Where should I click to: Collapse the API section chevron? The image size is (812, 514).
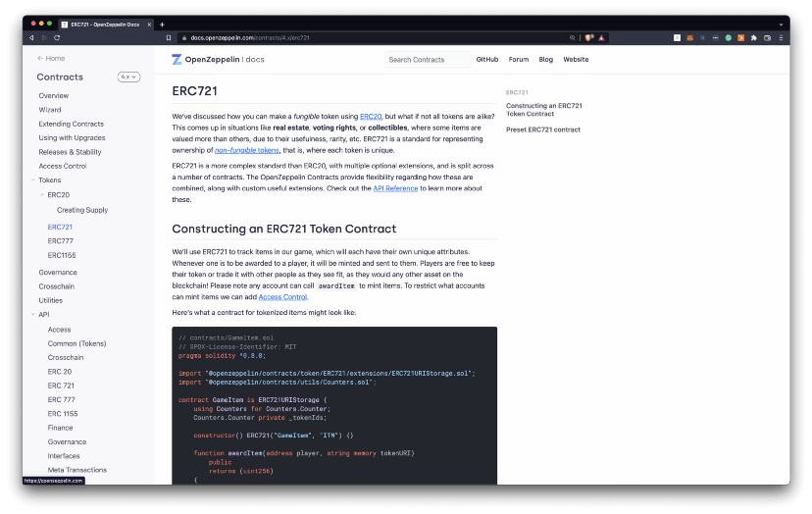[32, 315]
